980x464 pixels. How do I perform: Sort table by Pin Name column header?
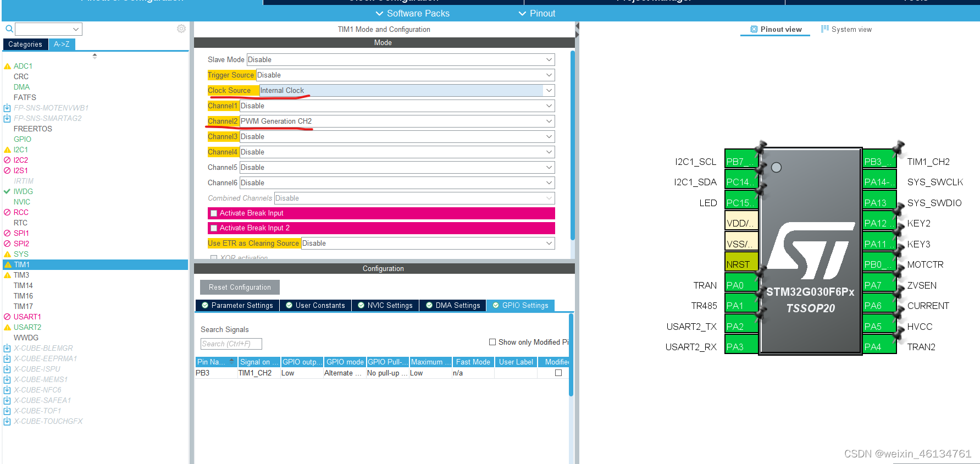pos(216,362)
